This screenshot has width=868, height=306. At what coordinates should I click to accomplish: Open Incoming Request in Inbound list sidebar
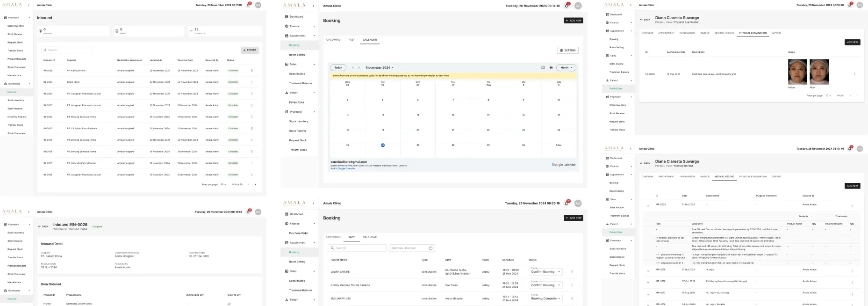(17, 117)
